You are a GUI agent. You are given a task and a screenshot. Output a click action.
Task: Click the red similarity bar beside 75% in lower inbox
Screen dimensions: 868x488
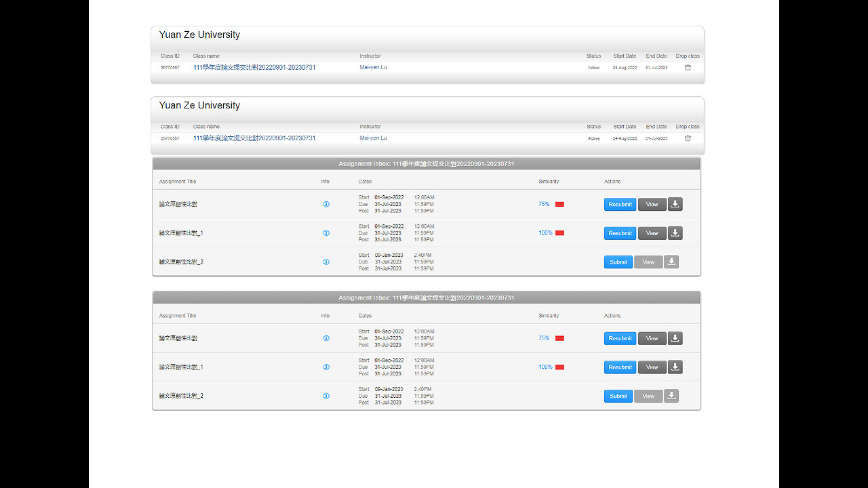[560, 338]
